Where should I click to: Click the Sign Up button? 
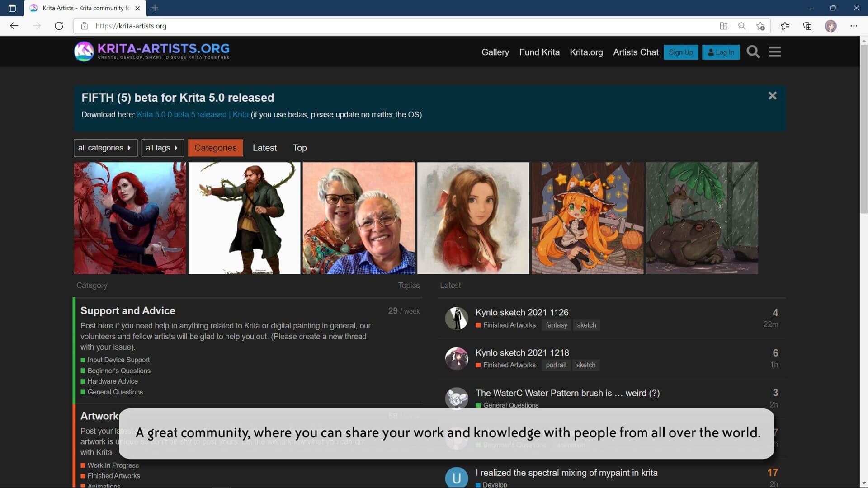click(681, 52)
